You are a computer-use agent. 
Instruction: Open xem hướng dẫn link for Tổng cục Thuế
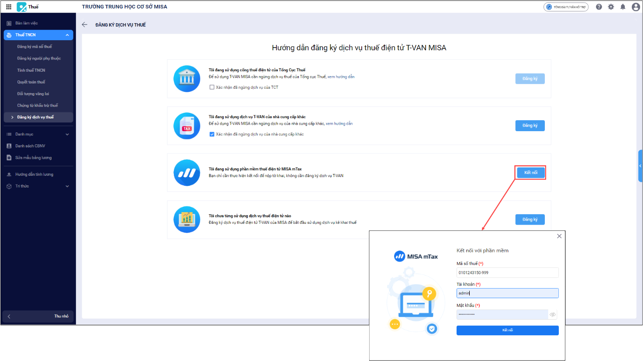tap(341, 77)
